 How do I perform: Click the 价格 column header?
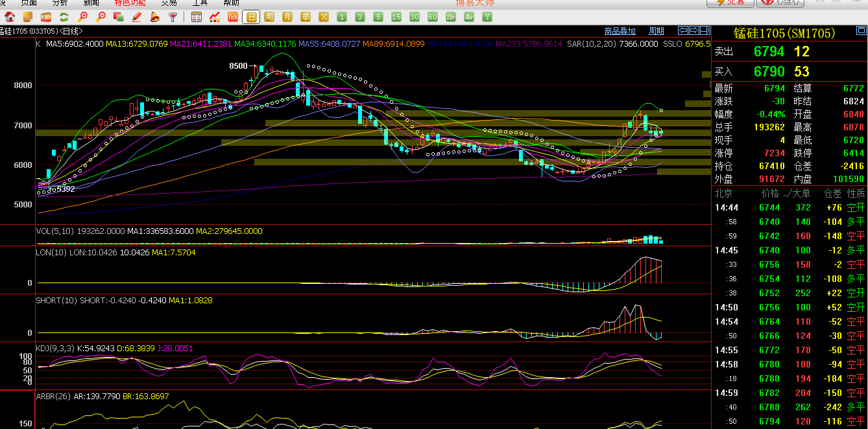(x=770, y=193)
